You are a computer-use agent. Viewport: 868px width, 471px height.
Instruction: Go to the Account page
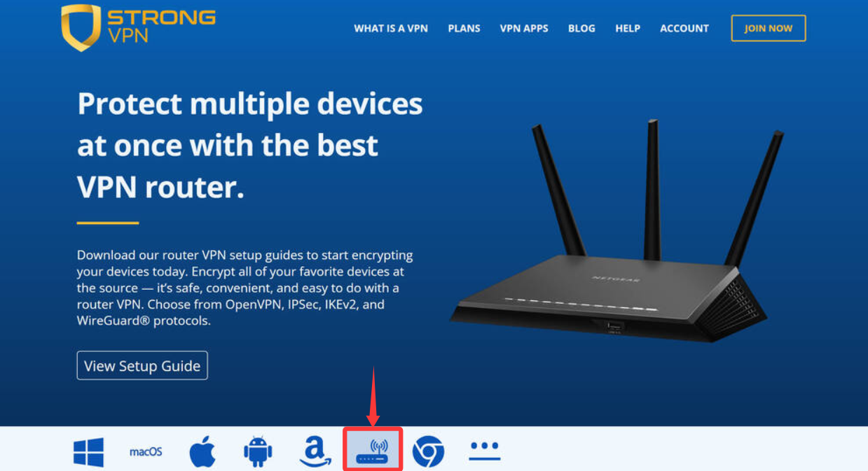[x=684, y=29]
